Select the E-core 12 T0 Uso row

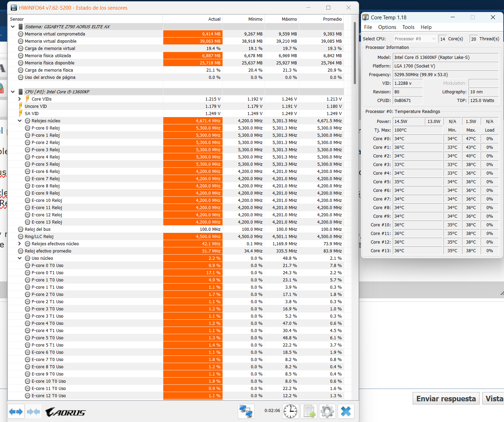point(176,395)
